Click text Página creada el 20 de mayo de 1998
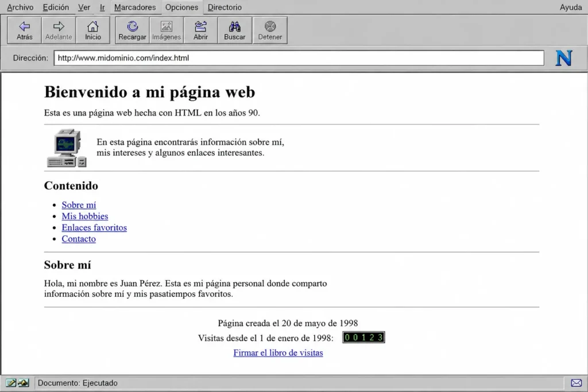 [288, 323]
